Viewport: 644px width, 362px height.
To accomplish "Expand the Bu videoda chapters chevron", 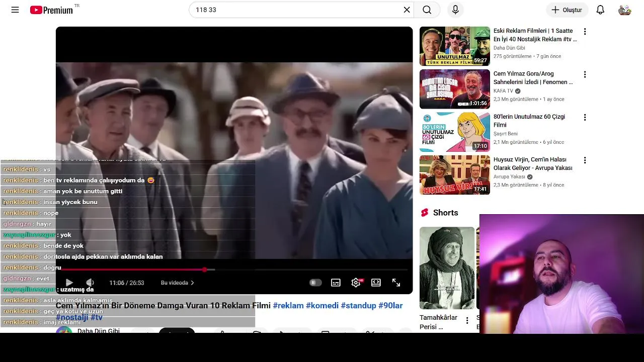I will (x=192, y=283).
